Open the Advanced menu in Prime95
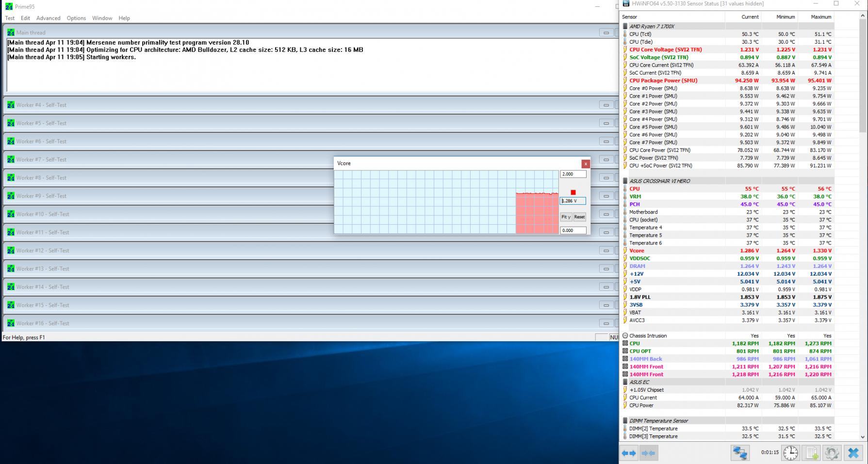The width and height of the screenshot is (868, 464). 49,18
